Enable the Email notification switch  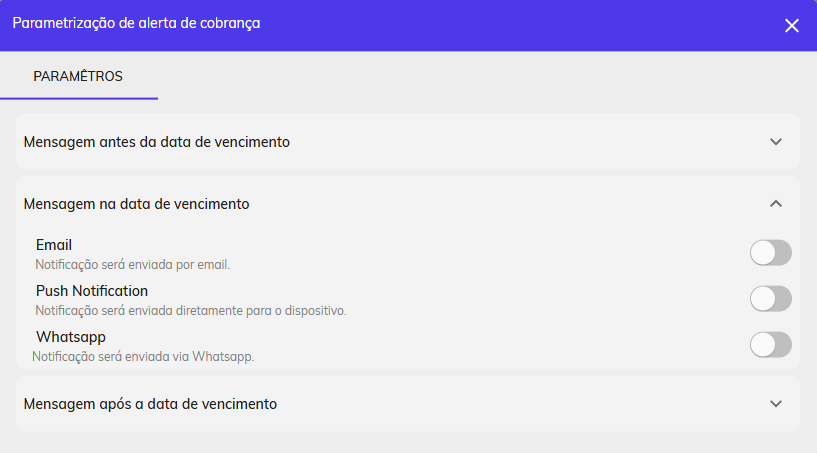pos(771,253)
